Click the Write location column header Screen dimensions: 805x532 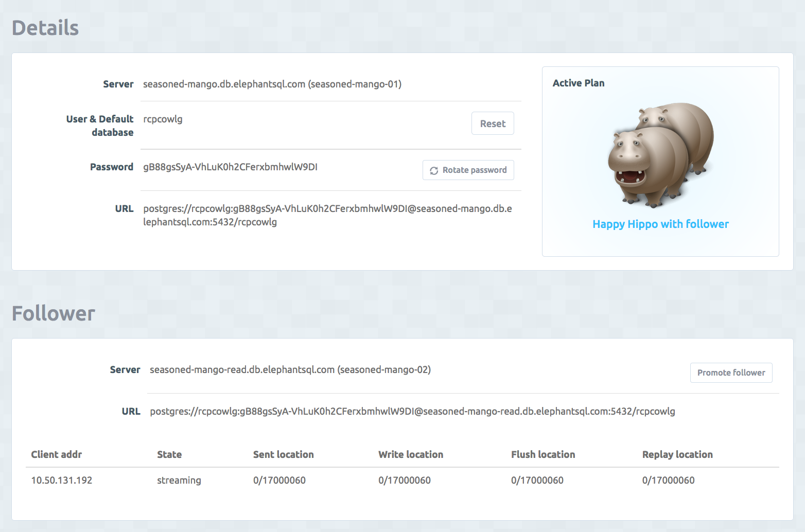click(x=410, y=454)
